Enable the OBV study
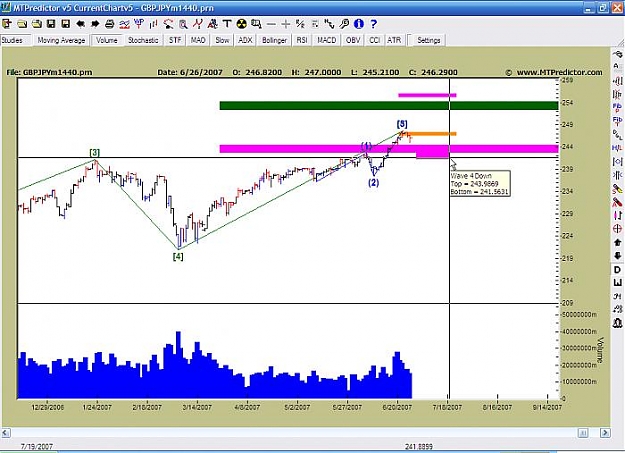Viewport: 625px width, 453px height. tap(353, 40)
